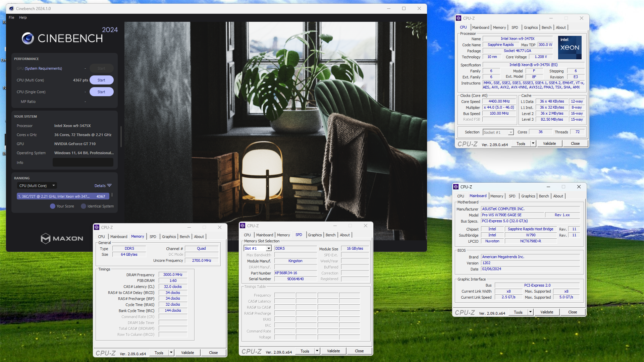The width and height of the screenshot is (644, 362).
Task: Switch to Bench tab in CPU window
Action: click(x=546, y=27)
